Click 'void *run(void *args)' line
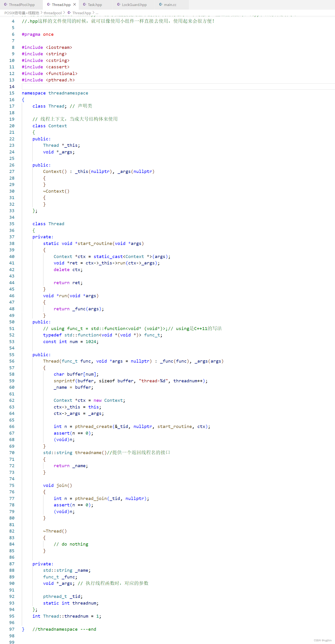335x644 pixels. point(71,296)
